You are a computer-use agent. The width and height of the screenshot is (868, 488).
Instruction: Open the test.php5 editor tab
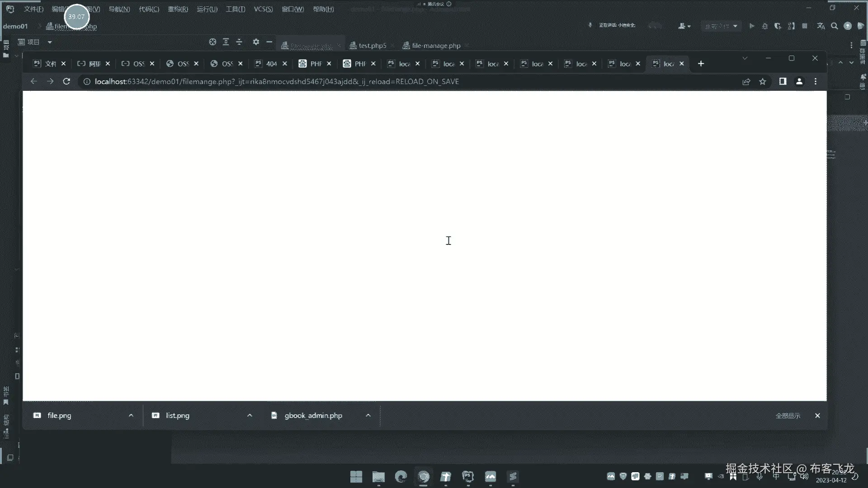coord(372,46)
